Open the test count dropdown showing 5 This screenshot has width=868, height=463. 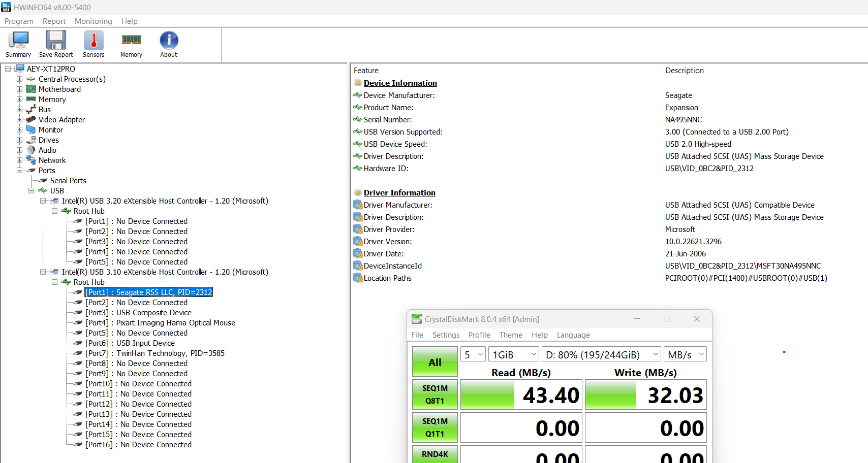pyautogui.click(x=473, y=354)
